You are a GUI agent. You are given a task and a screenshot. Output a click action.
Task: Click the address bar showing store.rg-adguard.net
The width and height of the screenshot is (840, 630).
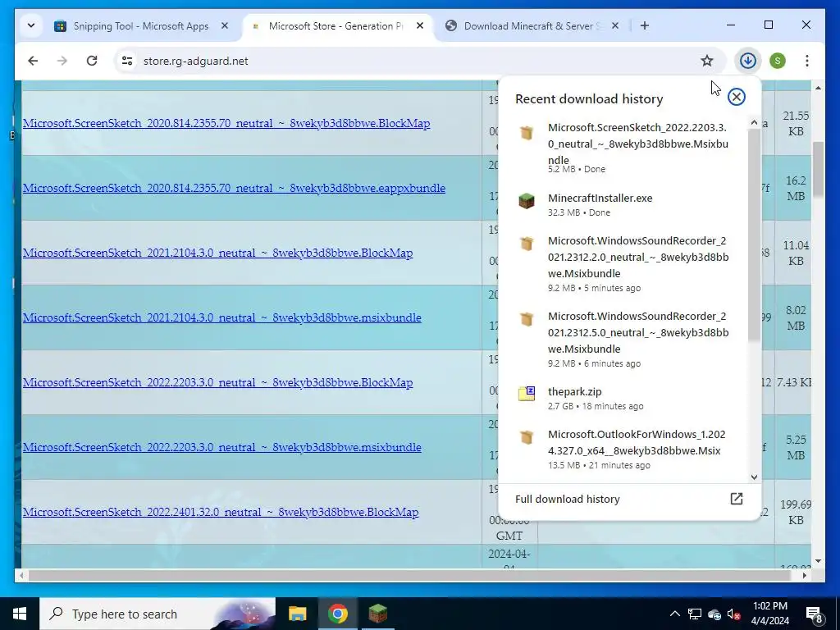click(420, 61)
